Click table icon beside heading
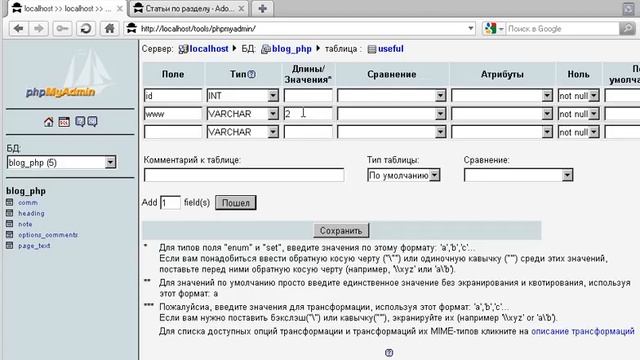This screenshot has height=360, width=640. [10, 213]
